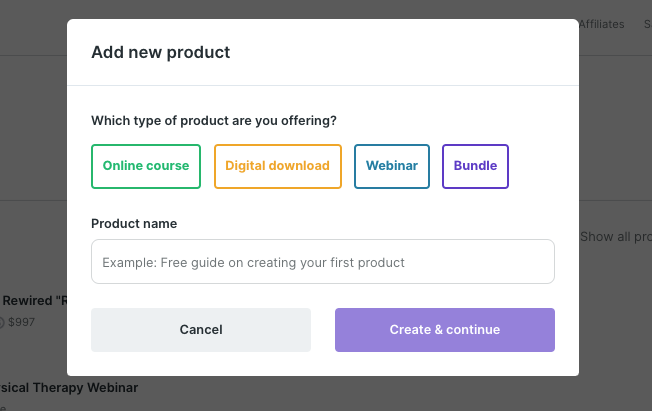Click the divider line under the dialog title
Image resolution: width=652 pixels, height=411 pixels.
click(322, 86)
